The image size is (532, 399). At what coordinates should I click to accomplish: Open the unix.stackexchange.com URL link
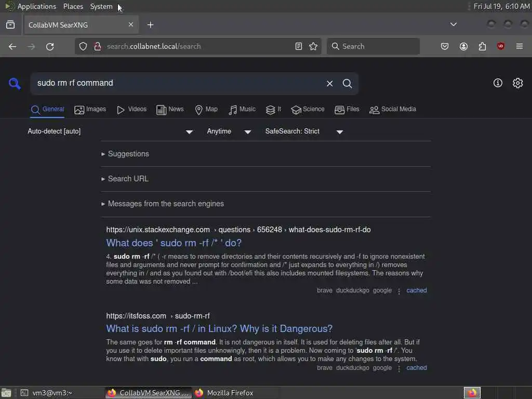[238, 230]
